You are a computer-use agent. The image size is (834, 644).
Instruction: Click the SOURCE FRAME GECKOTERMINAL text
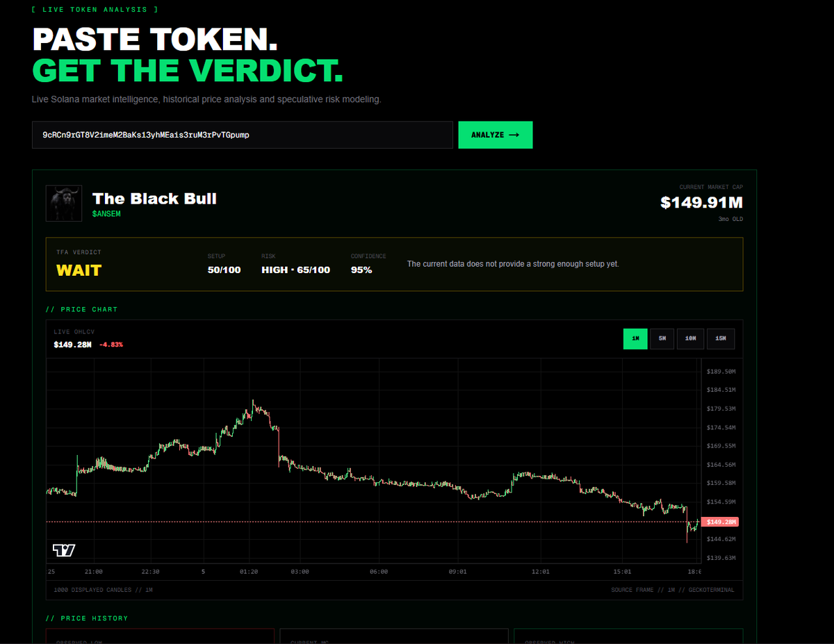tap(672, 590)
